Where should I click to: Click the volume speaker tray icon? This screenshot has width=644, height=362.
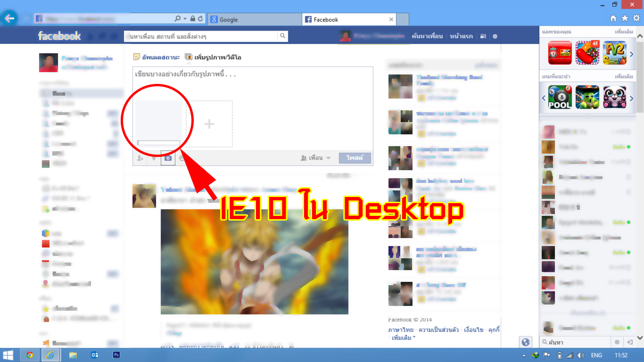click(581, 355)
